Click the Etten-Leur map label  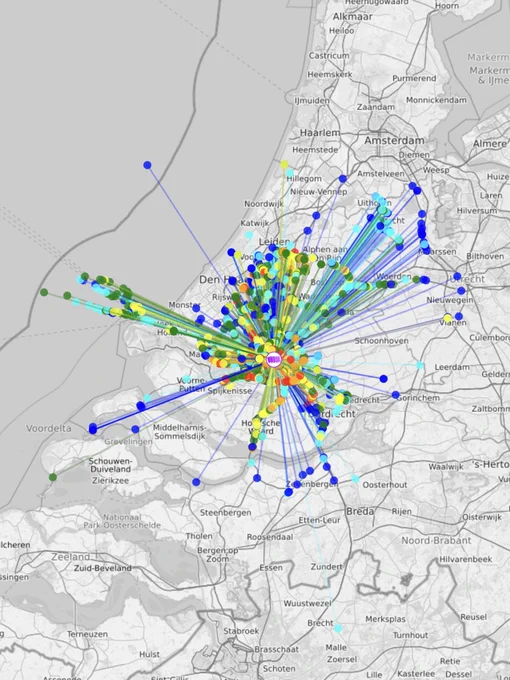point(319,520)
